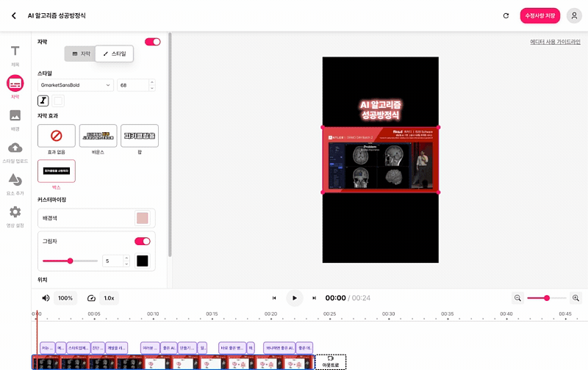Open the 에디터 사용 가이드라인 link
The image size is (588, 370).
tap(555, 42)
